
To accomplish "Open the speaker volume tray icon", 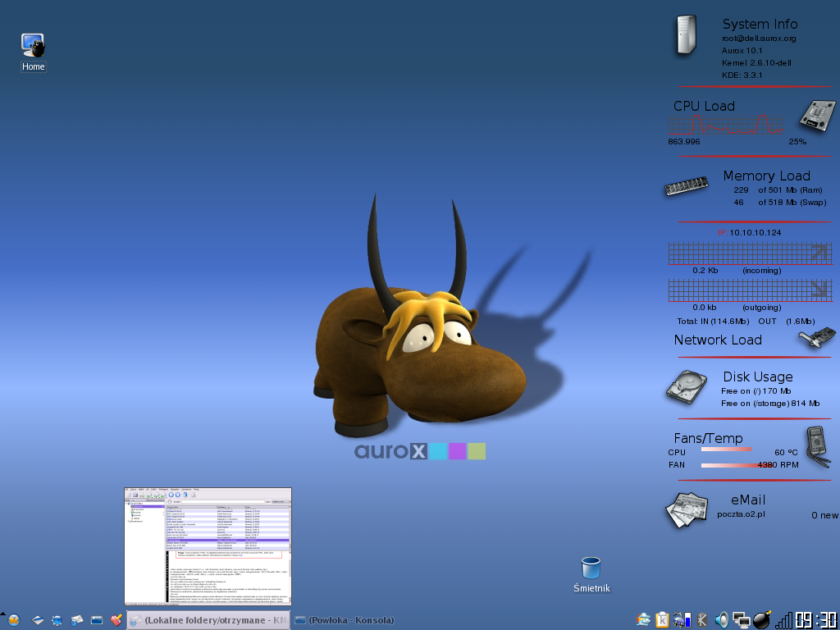I will pos(722,620).
